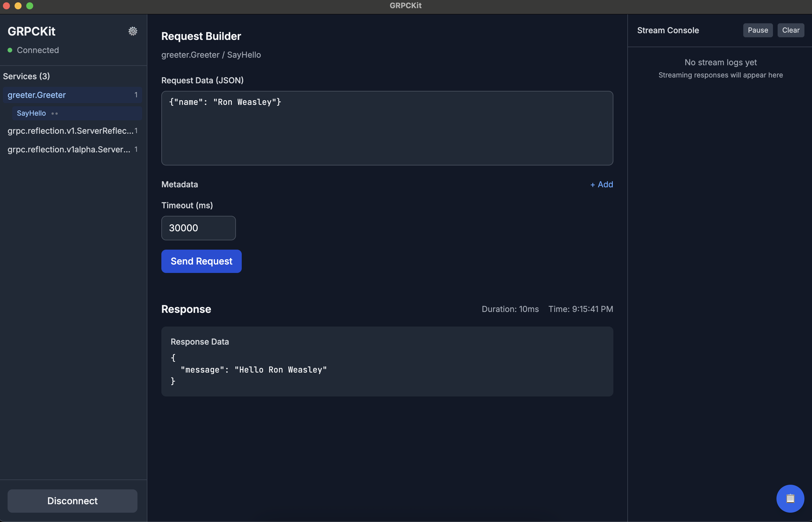Click the GRPCKit sidebar title
Screen dimensions: 812x522
[x=31, y=31]
